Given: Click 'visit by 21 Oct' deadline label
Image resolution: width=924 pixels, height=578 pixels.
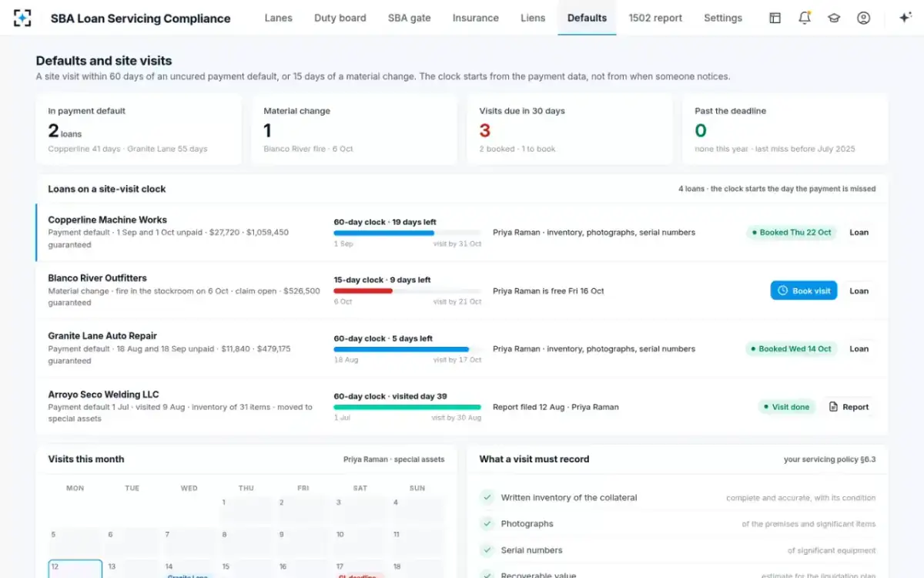Looking at the screenshot, I should pyautogui.click(x=457, y=302).
